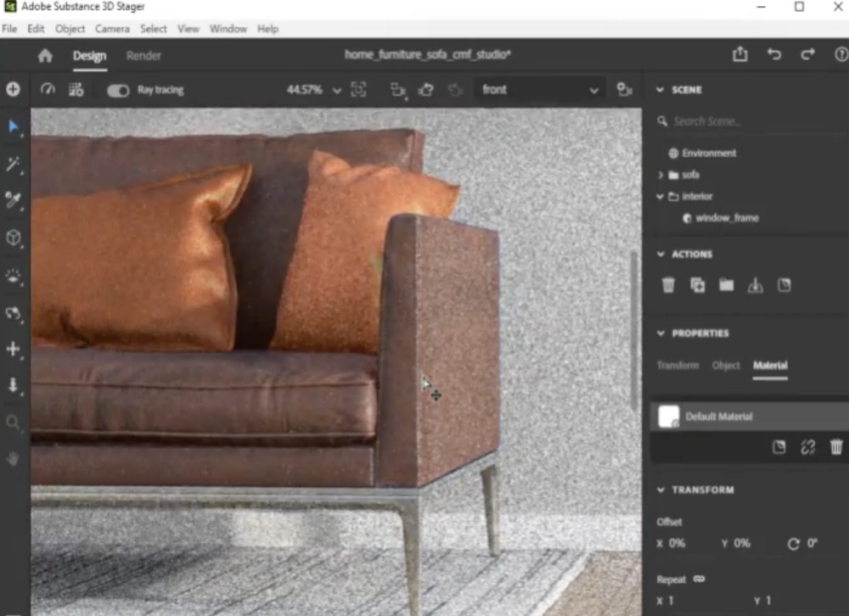Open the Object properties tab
This screenshot has height=616, width=849.
(726, 366)
